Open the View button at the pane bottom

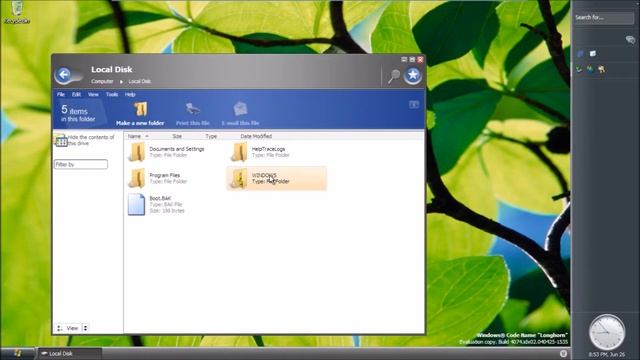[72, 328]
